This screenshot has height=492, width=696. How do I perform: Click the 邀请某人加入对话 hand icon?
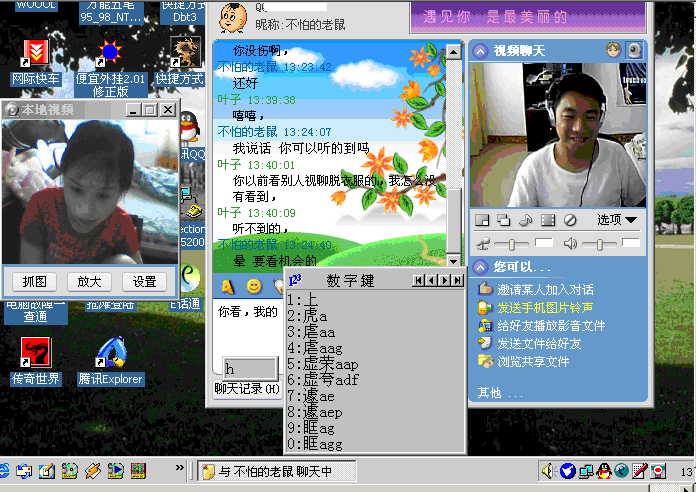point(485,289)
